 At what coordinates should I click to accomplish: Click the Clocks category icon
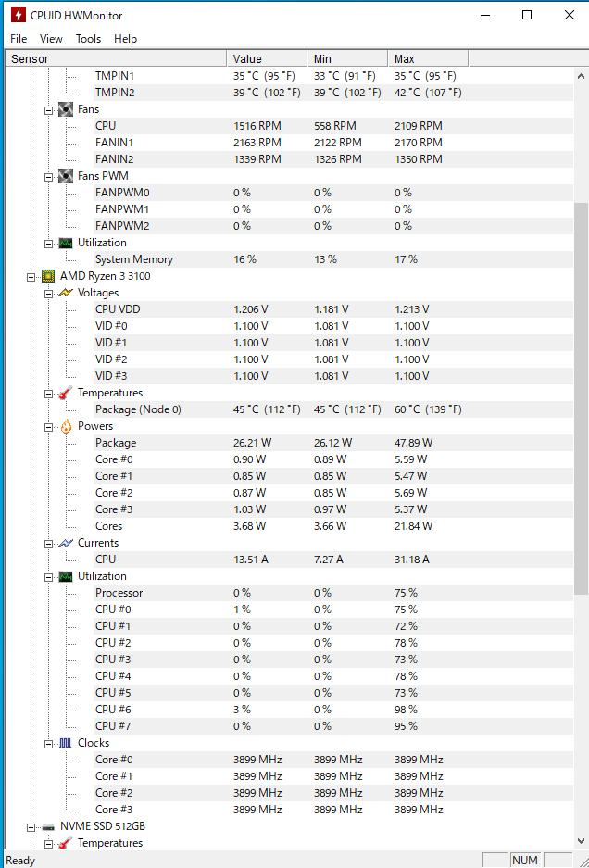click(x=66, y=743)
